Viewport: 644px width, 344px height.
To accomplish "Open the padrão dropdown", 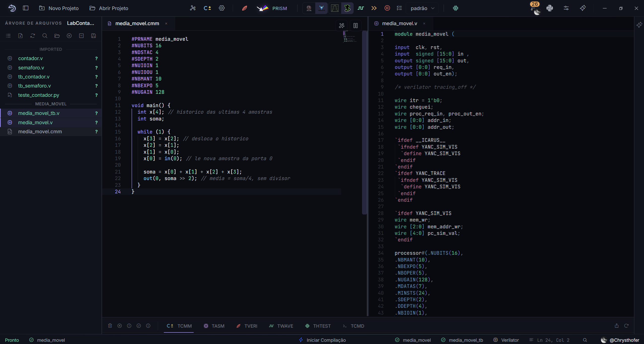I will point(423,8).
